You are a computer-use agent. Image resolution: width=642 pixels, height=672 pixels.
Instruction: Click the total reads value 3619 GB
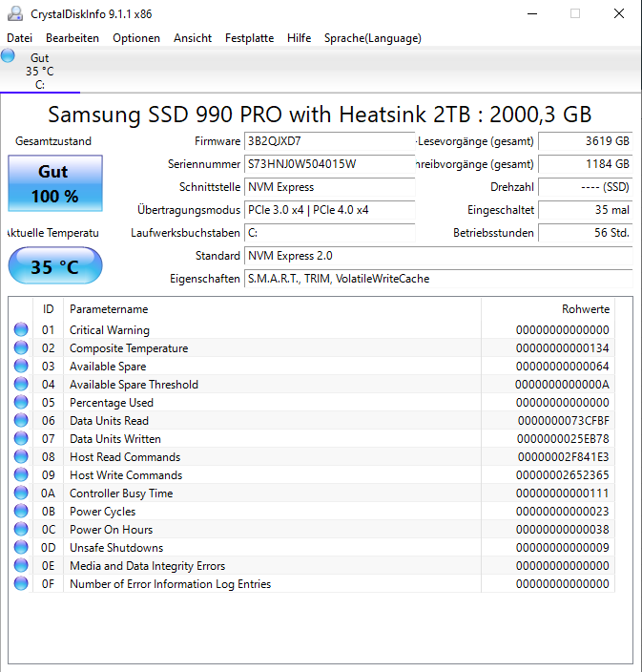coord(586,141)
